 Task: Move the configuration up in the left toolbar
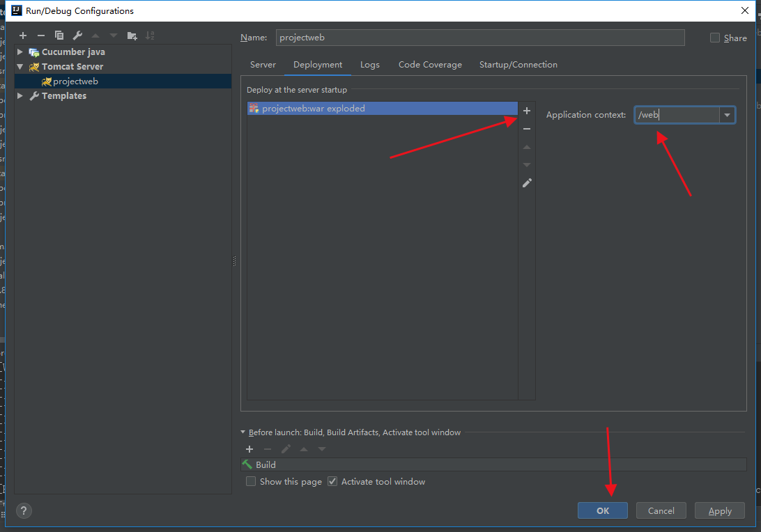95,36
